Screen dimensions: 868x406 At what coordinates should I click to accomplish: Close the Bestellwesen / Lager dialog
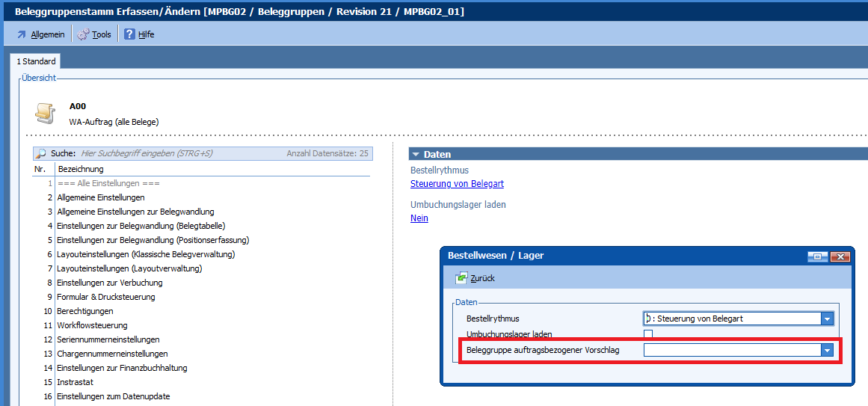click(x=840, y=256)
